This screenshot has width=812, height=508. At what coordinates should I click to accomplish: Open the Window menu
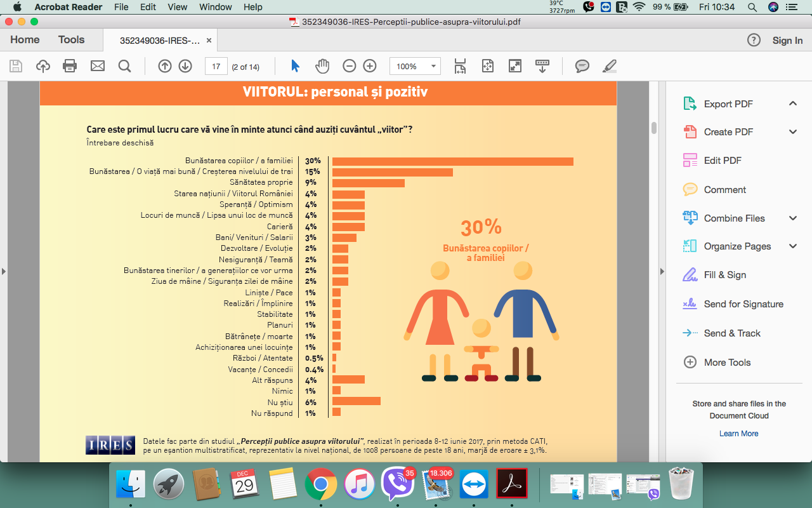(x=215, y=7)
